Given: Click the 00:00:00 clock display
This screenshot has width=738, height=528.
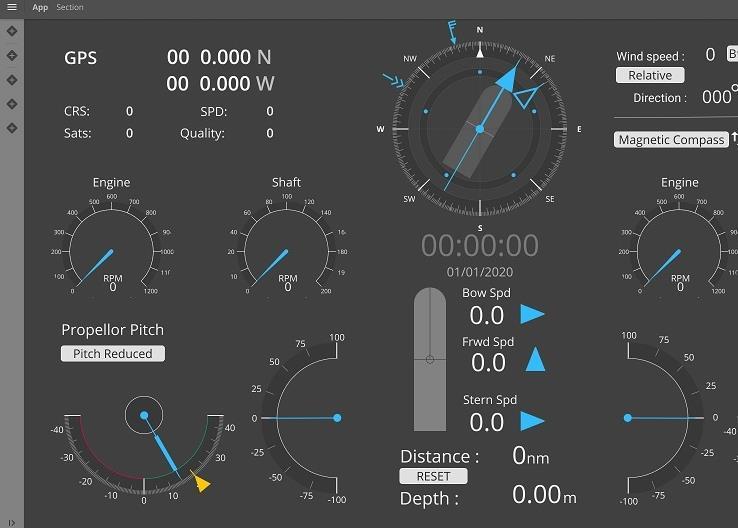Looking at the screenshot, I should pyautogui.click(x=479, y=245).
